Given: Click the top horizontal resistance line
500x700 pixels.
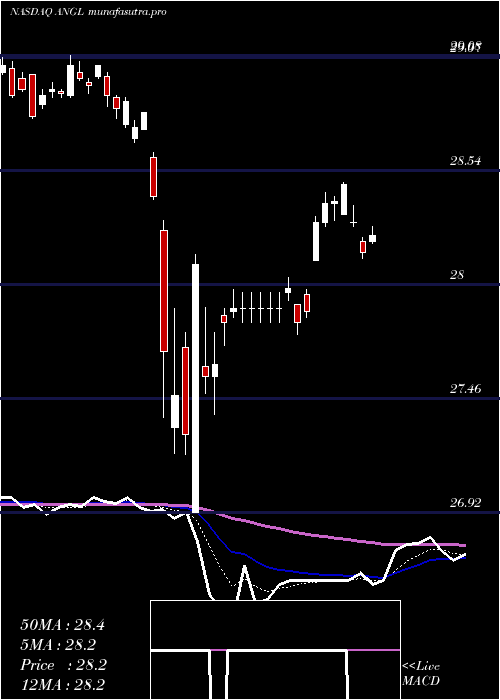Looking at the screenshot, I should [250, 57].
